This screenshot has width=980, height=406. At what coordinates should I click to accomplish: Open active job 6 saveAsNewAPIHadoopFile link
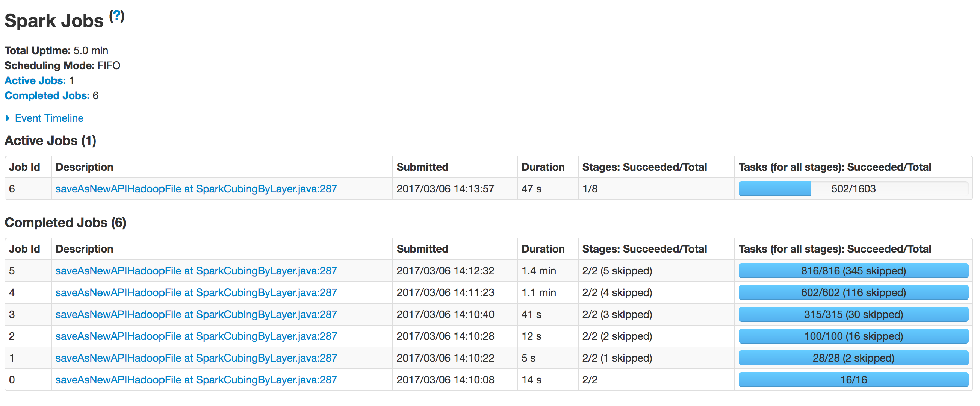click(196, 189)
